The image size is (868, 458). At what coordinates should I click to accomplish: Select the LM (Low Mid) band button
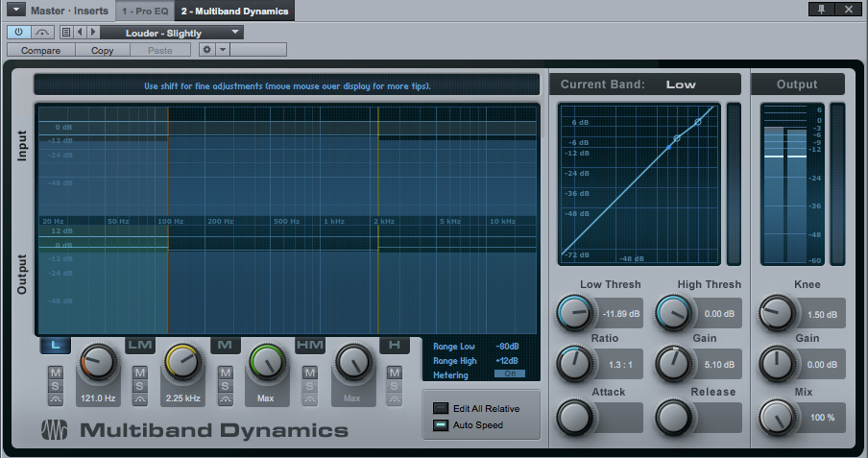(x=140, y=345)
